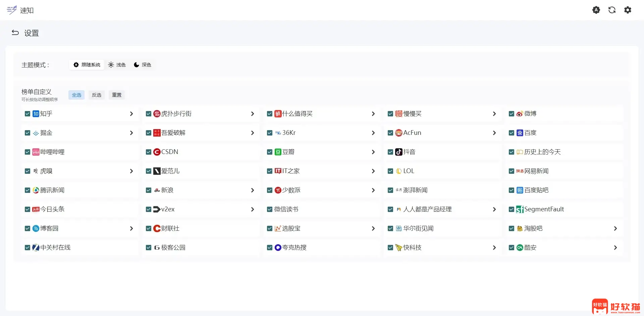Click the CSDN logo icon
The height and width of the screenshot is (316, 644).
(157, 152)
